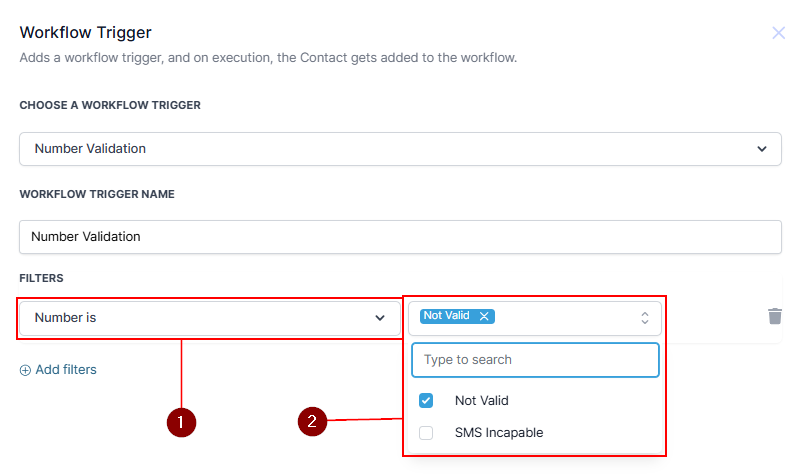Viewport: 802px width, 476px height.
Task: Click empty area of selected values box
Action: tap(565, 318)
